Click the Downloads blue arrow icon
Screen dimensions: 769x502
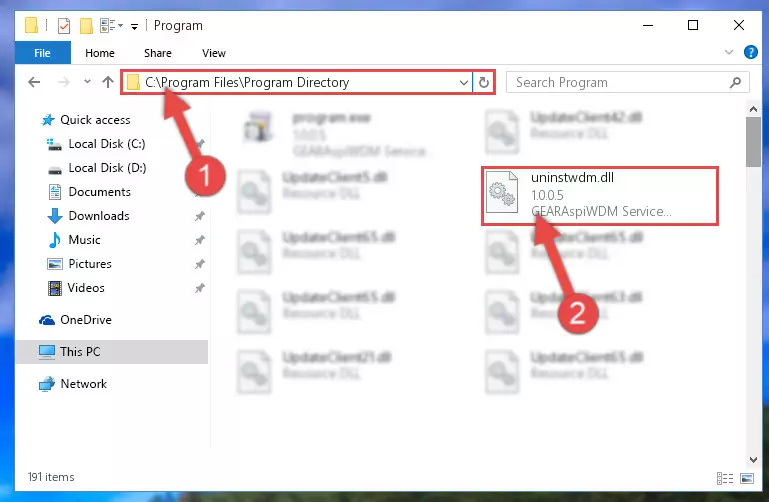[55, 216]
